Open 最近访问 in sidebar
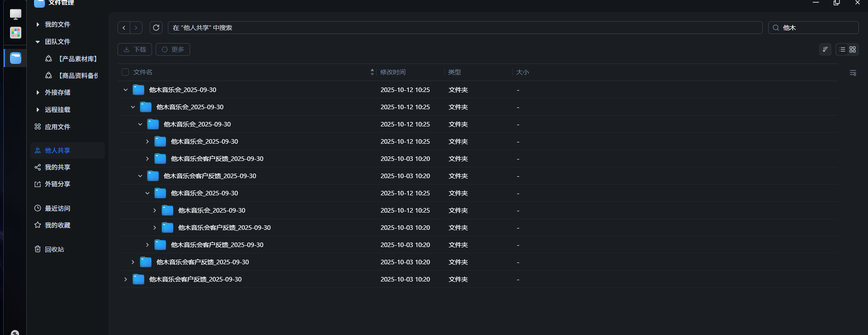Image resolution: width=868 pixels, height=335 pixels. 57,209
